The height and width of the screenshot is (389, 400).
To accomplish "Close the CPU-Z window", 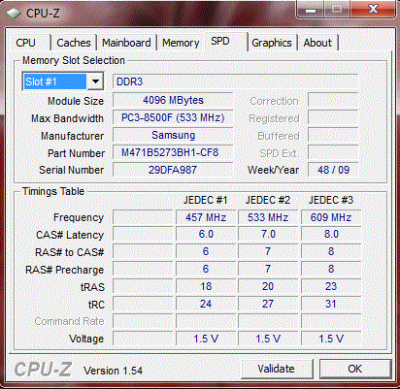I will (372, 10).
